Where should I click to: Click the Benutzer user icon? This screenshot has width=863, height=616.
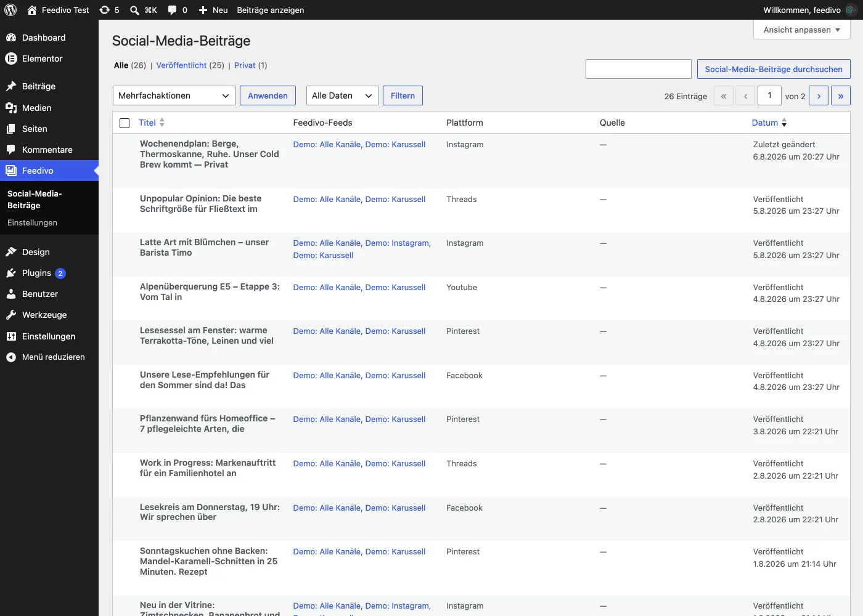tap(11, 294)
